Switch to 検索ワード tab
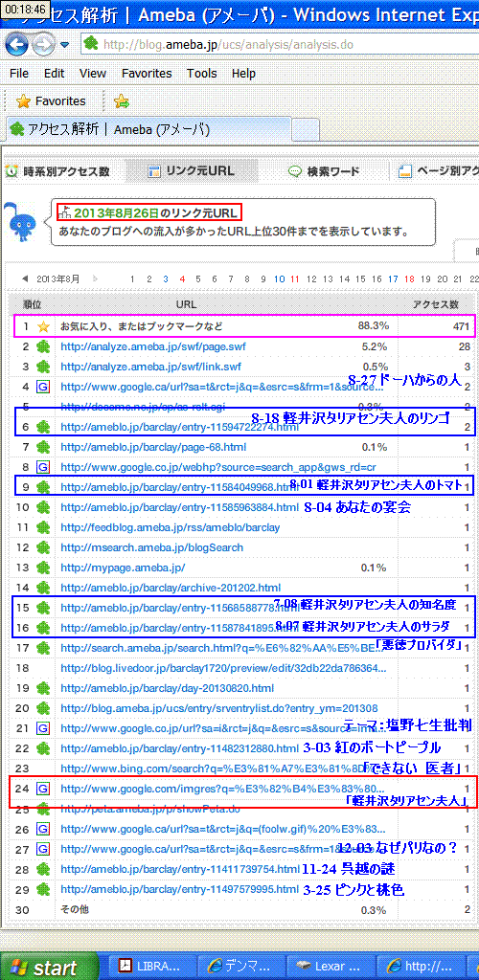Viewport: 479px width, 980px height. [323, 171]
